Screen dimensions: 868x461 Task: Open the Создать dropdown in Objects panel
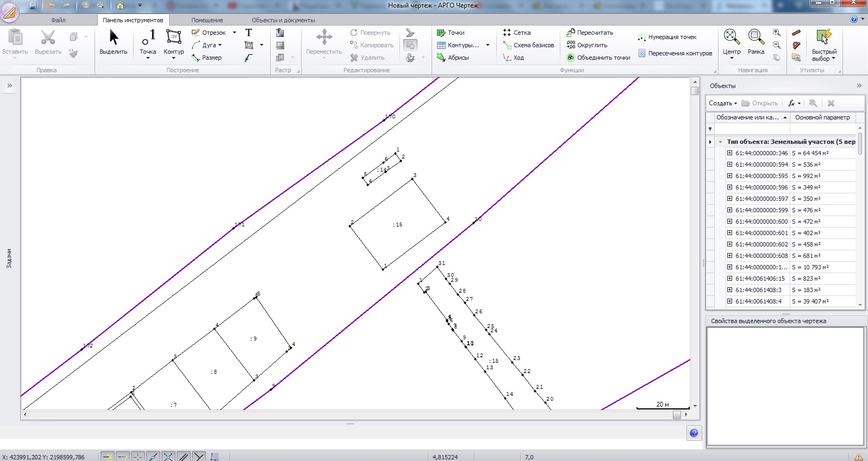point(723,103)
